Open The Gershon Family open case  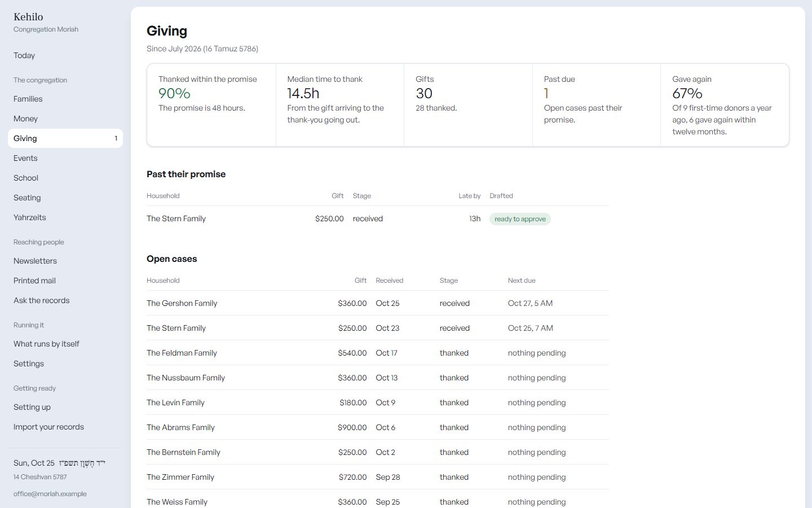378,303
